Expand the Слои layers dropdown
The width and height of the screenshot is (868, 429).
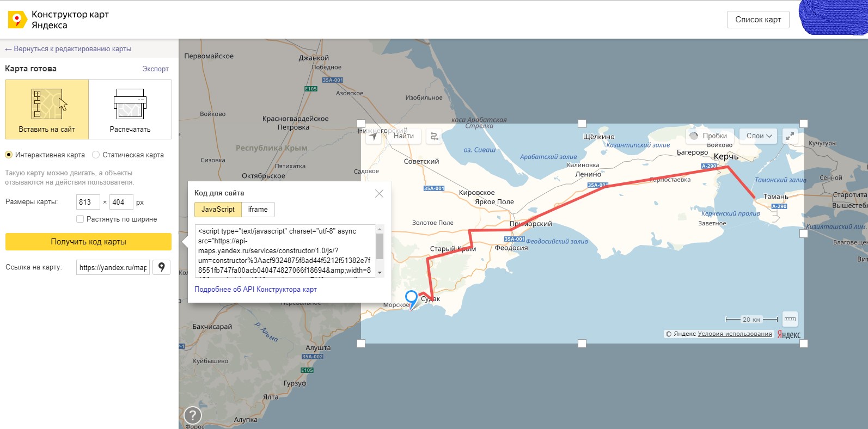(759, 136)
